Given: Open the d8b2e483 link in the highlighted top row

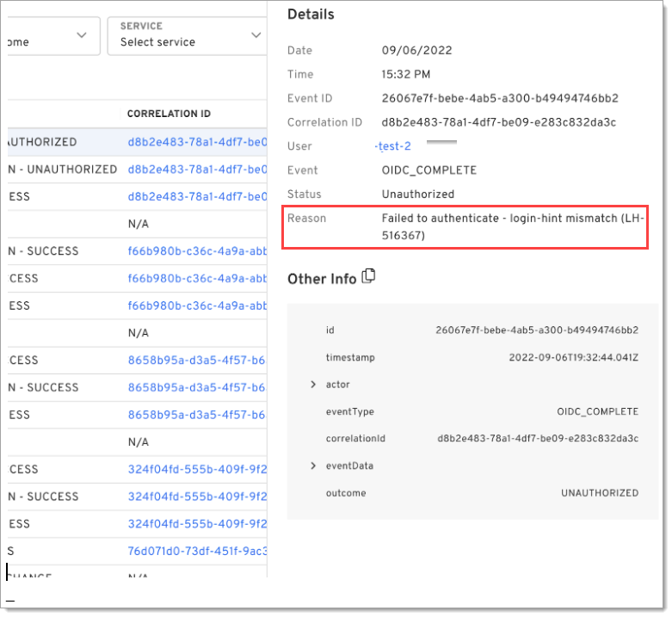Looking at the screenshot, I should [197, 142].
